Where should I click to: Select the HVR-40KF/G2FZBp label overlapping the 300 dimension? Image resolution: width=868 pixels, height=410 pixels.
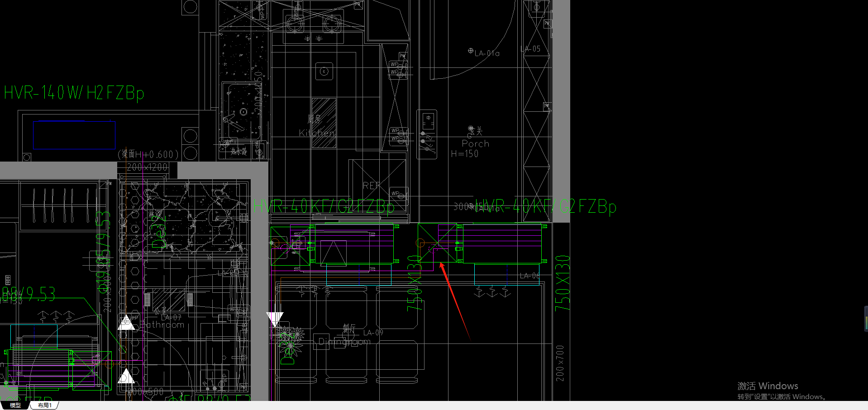coord(545,207)
